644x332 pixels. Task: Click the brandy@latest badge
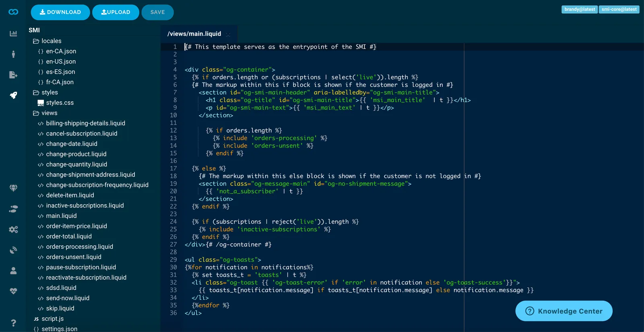point(580,9)
